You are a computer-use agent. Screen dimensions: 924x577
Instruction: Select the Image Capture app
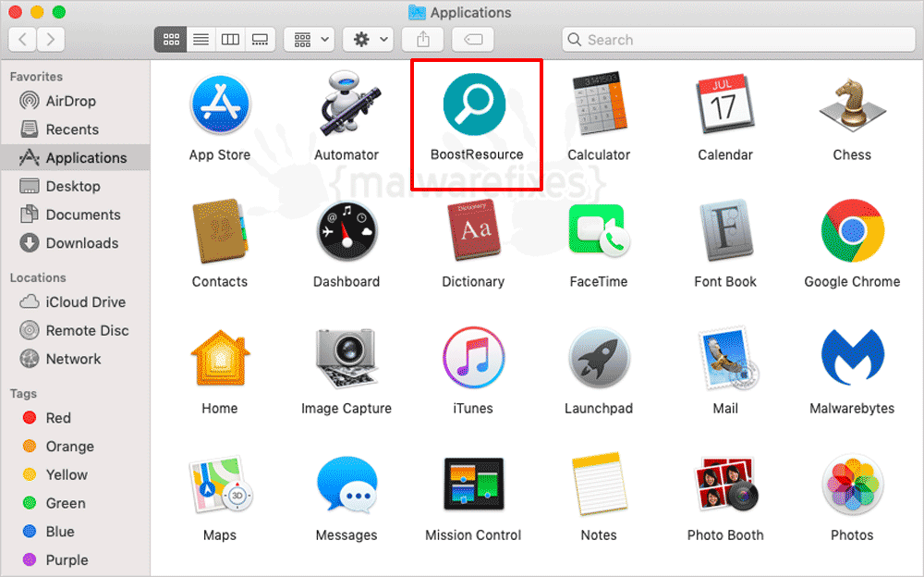(x=346, y=358)
